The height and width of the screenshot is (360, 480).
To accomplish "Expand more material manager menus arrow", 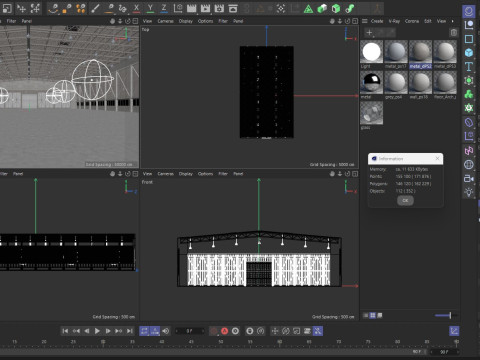I will click(x=452, y=21).
